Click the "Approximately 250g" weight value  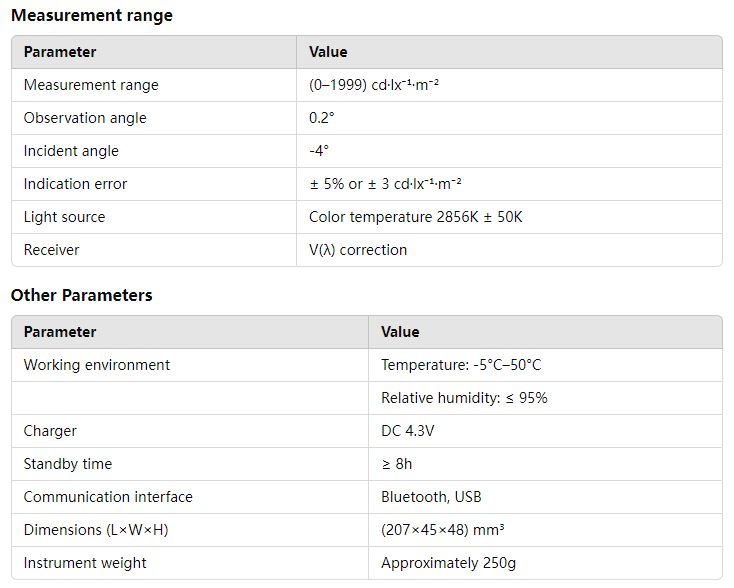click(448, 563)
